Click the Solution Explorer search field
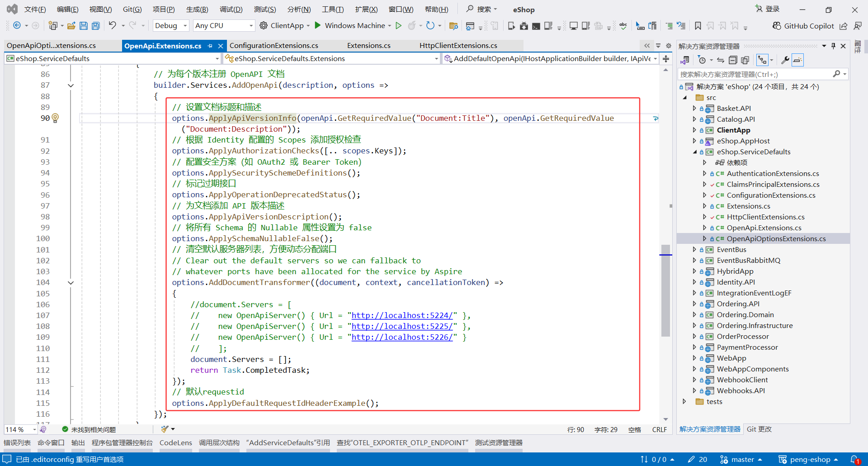 (x=763, y=74)
